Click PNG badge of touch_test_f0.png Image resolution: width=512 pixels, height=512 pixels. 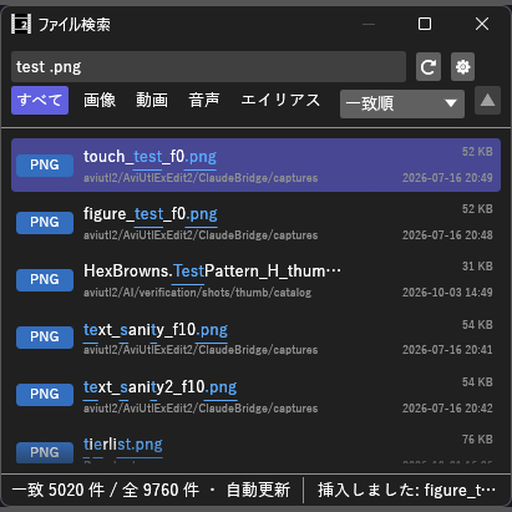click(x=45, y=165)
